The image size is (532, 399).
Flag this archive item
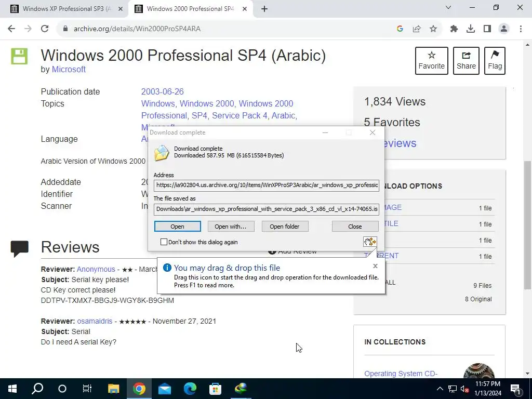(x=495, y=61)
